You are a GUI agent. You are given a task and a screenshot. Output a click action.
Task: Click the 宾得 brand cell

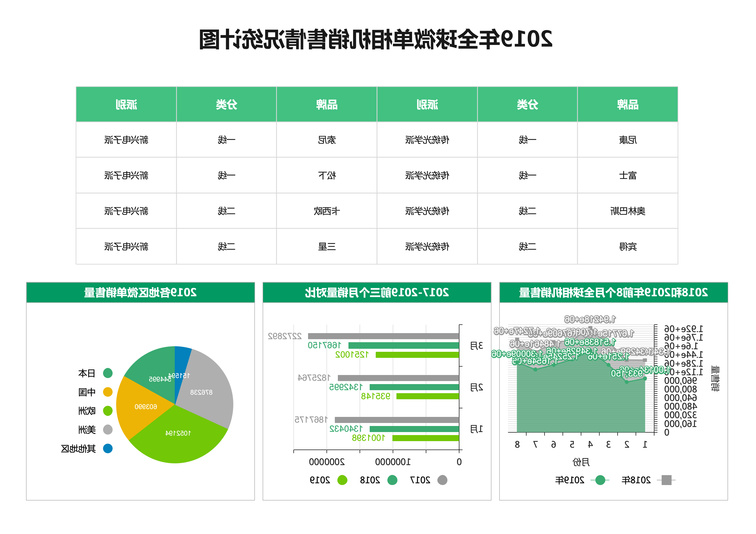click(x=627, y=247)
